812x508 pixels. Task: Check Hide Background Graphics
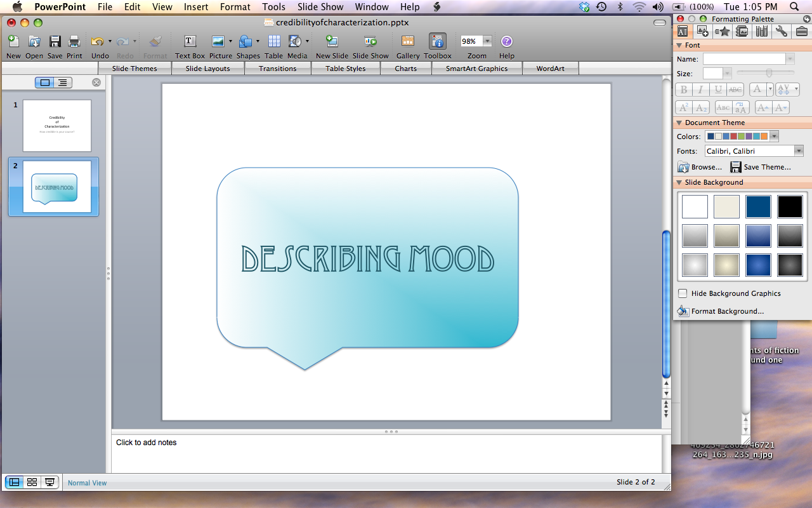[x=683, y=293]
